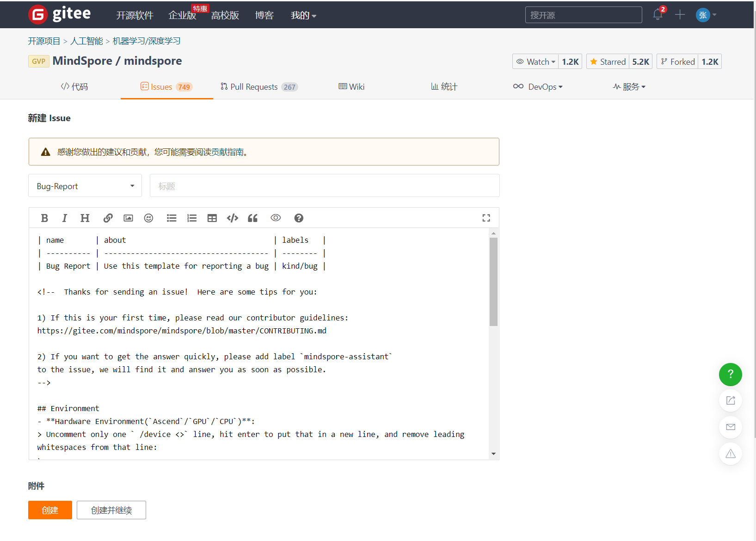The width and height of the screenshot is (756, 541).
Task: Insert an ordered numbered list
Action: tap(192, 218)
